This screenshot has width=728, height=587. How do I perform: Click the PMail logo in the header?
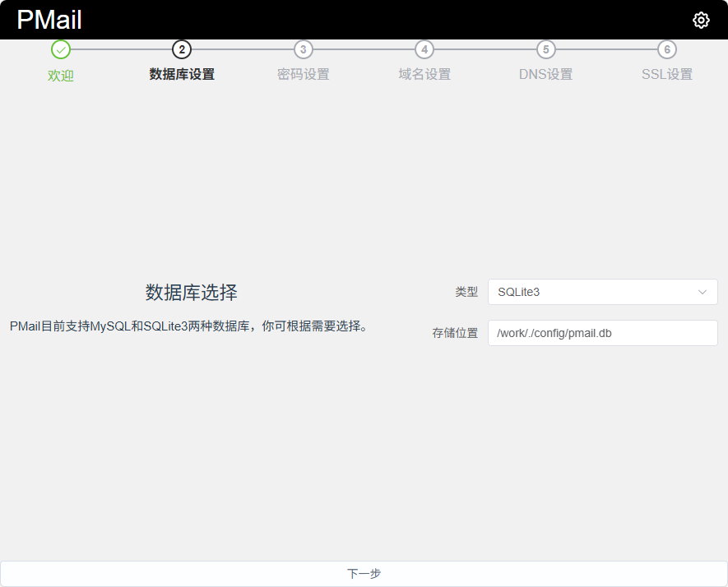point(49,21)
